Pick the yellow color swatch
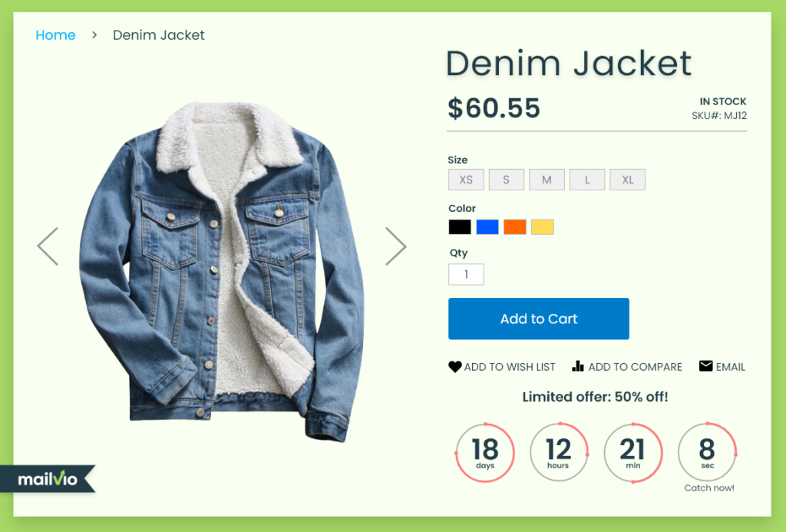Viewport: 786px width, 532px height. [x=543, y=227]
